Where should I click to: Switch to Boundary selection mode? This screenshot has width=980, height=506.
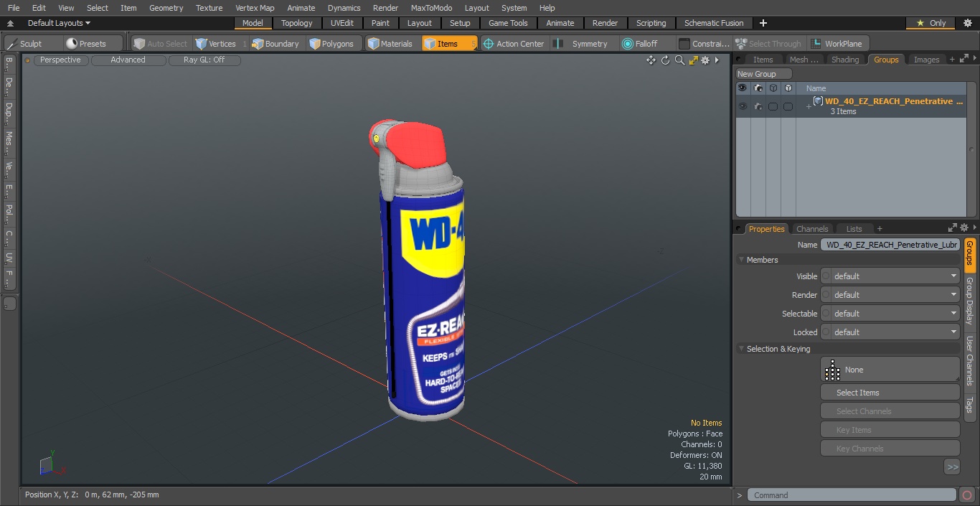(275, 44)
